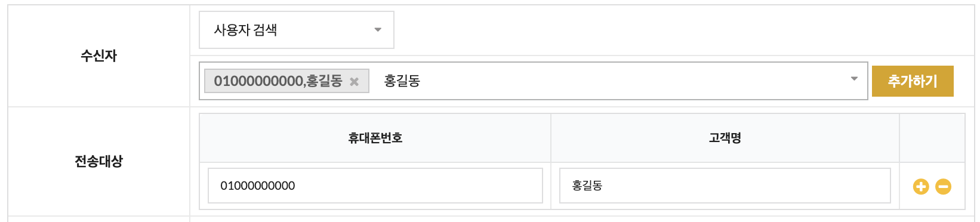Viewport: 980px width, 222px height.
Task: Select the 사용자 검색 label text
Action: point(245,30)
